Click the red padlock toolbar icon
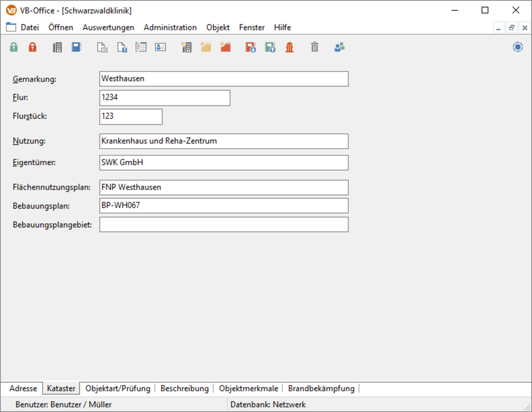This screenshot has width=532, height=412. tap(32, 47)
